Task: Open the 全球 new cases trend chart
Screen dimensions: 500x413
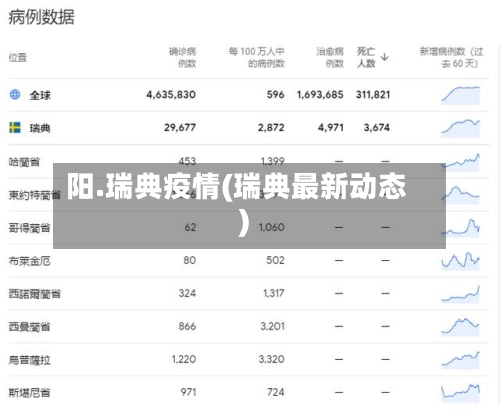Action: click(461, 95)
